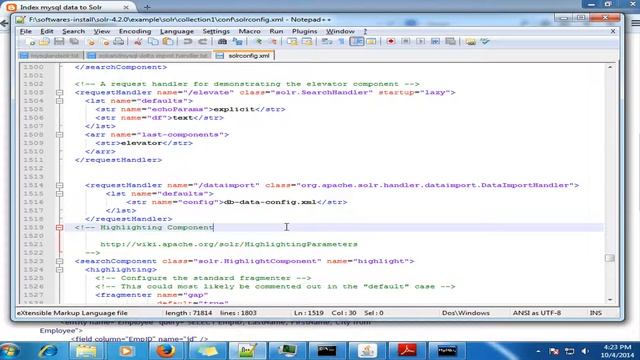Click the Undo toolbar icon

[x=187, y=42]
